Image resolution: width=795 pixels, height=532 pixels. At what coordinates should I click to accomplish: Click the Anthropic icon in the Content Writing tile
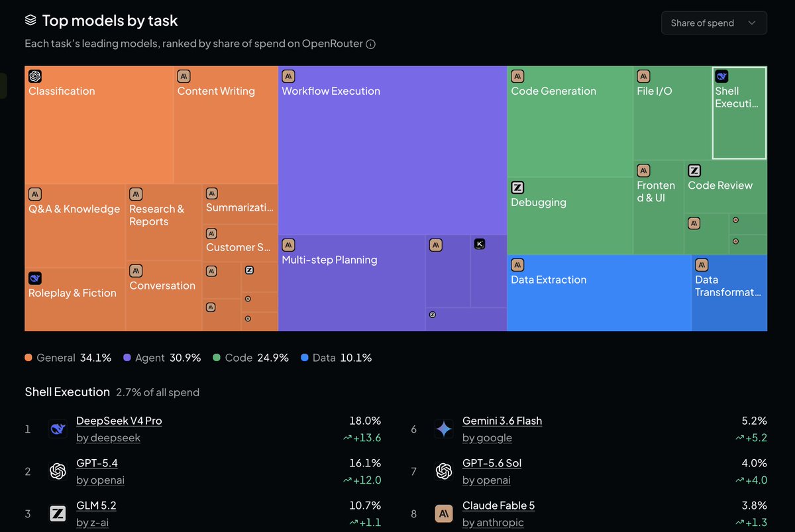click(x=184, y=76)
